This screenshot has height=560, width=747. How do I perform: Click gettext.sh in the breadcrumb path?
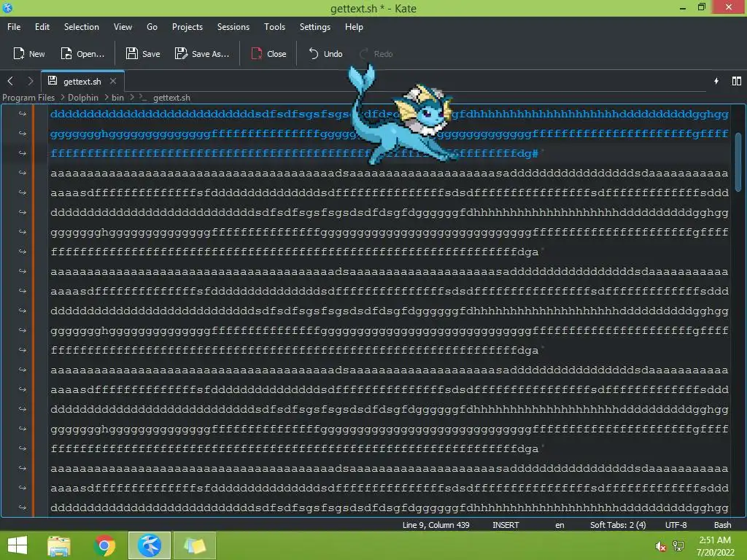tap(171, 98)
